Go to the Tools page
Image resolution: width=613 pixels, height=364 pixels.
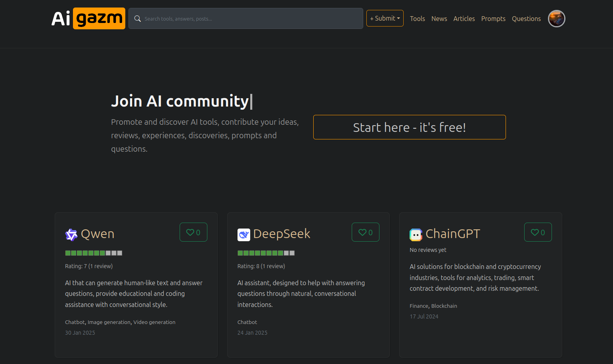click(x=418, y=19)
